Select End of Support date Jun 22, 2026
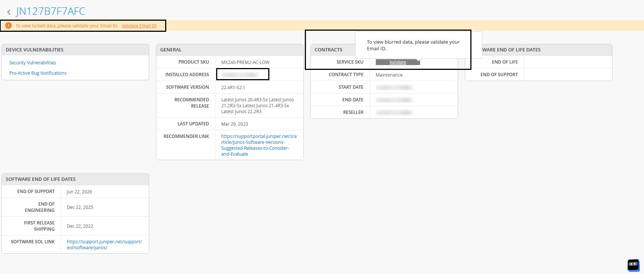The image size is (644, 274). (79, 192)
